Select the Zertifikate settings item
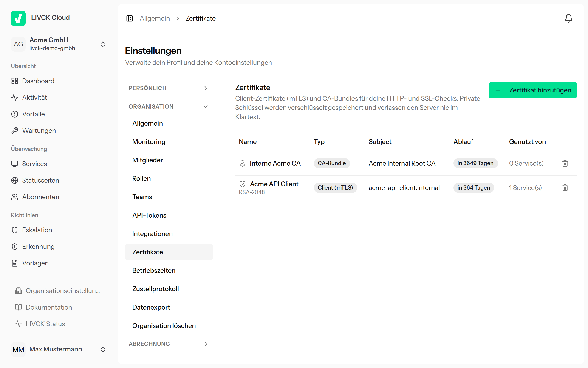 point(169,252)
